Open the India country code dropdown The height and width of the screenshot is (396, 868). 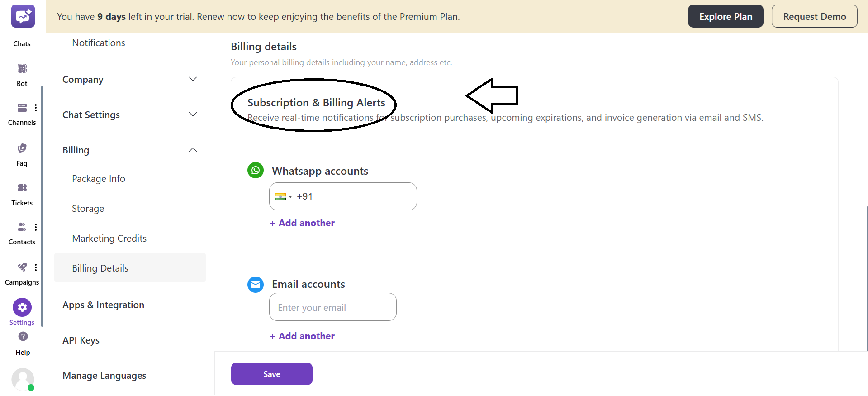click(x=284, y=196)
